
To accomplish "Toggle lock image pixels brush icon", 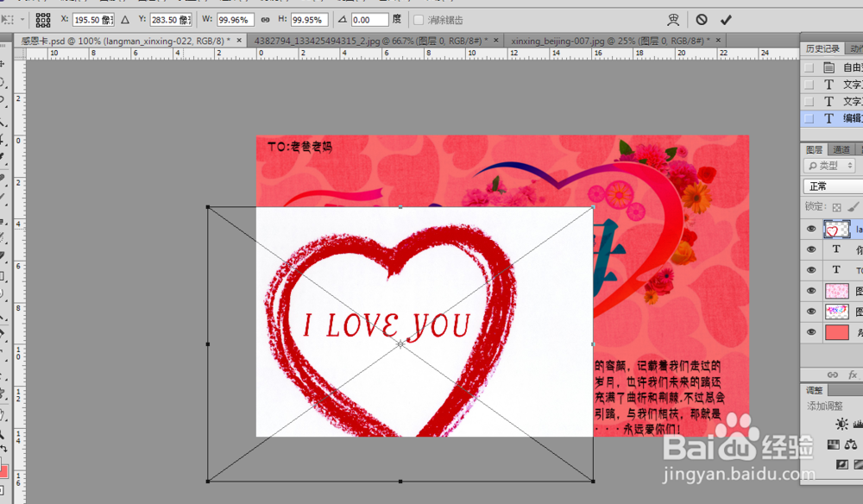I will tap(853, 207).
